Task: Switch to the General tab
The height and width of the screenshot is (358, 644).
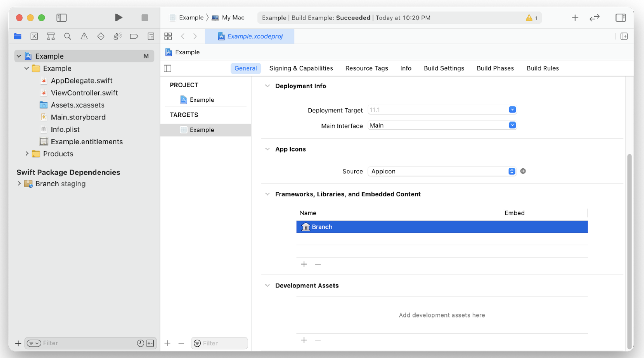Action: (x=245, y=68)
